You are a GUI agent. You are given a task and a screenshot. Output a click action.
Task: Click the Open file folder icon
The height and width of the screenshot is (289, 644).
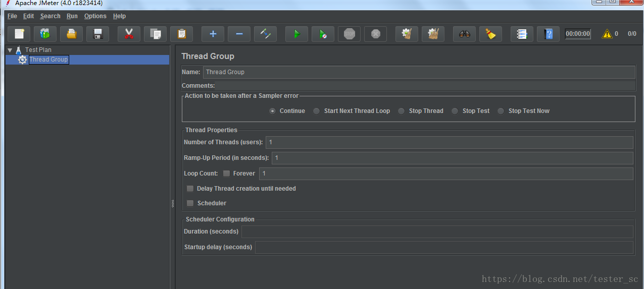point(72,34)
